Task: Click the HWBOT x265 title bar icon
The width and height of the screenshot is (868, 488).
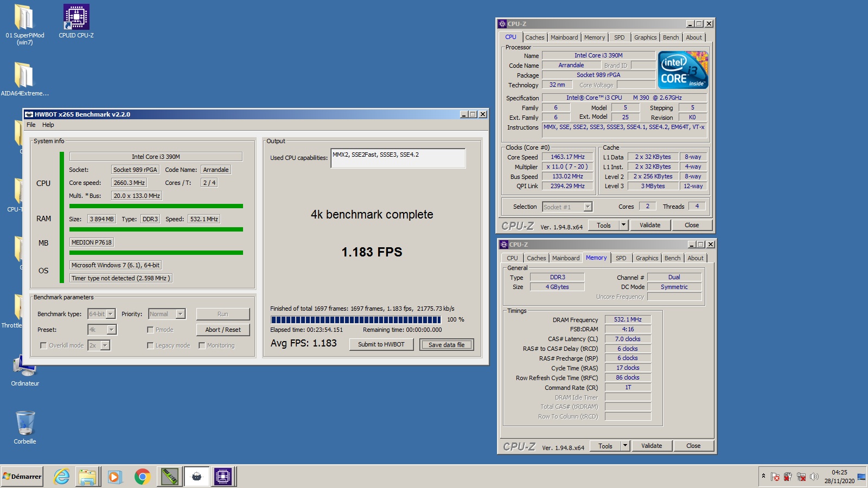Action: (x=29, y=114)
